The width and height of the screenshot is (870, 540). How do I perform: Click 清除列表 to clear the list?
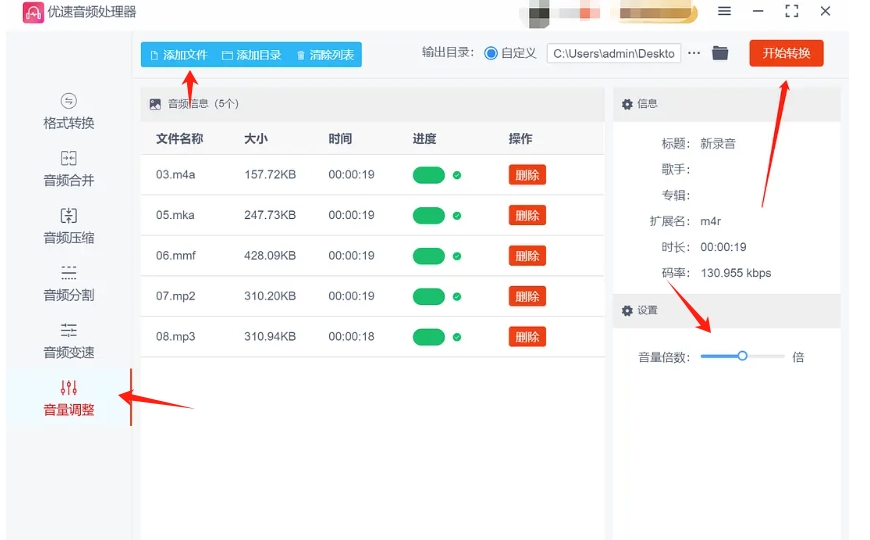pos(325,55)
